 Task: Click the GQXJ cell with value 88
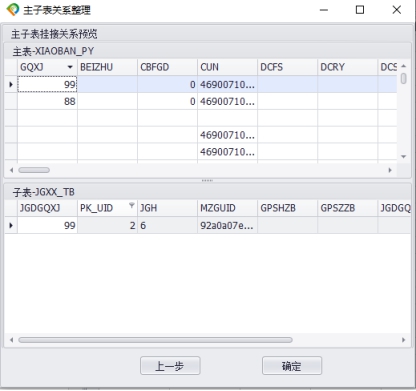[x=47, y=101]
